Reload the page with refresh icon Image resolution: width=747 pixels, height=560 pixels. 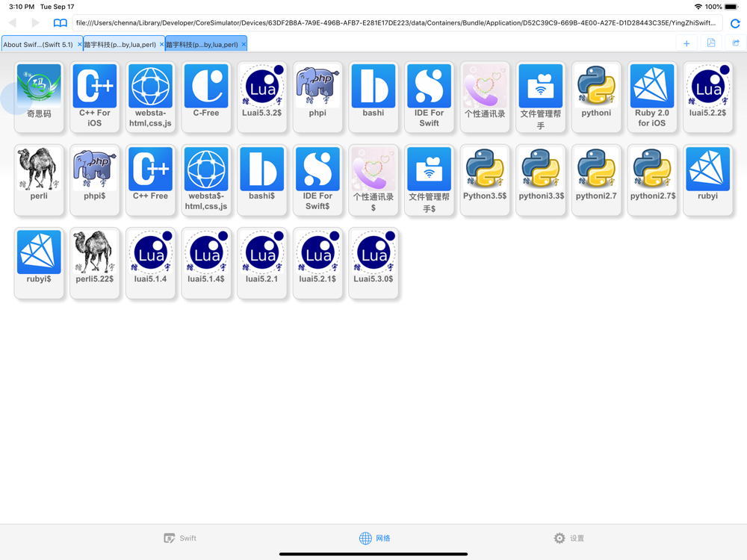click(735, 23)
